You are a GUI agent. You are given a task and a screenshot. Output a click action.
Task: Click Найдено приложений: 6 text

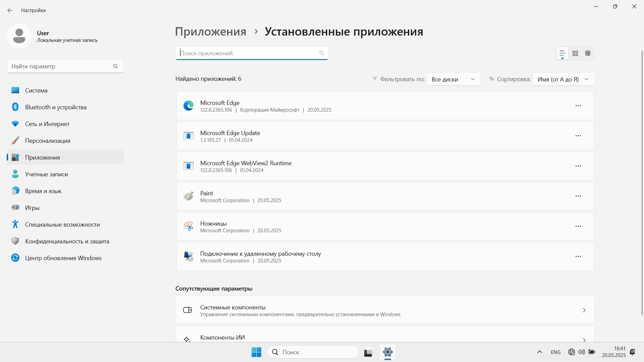208,79
